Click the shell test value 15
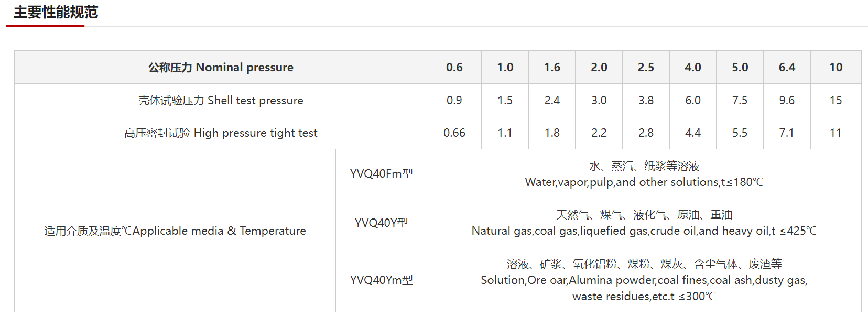 (x=836, y=100)
